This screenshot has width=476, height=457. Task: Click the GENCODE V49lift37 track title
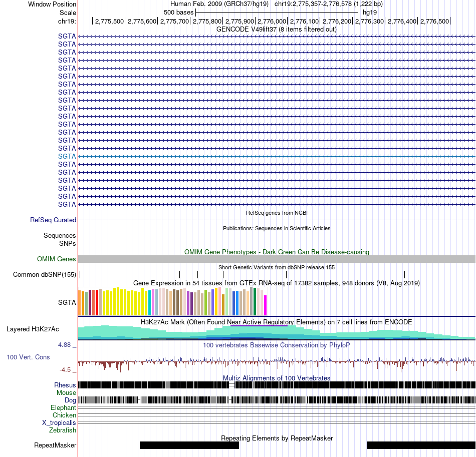[276, 30]
